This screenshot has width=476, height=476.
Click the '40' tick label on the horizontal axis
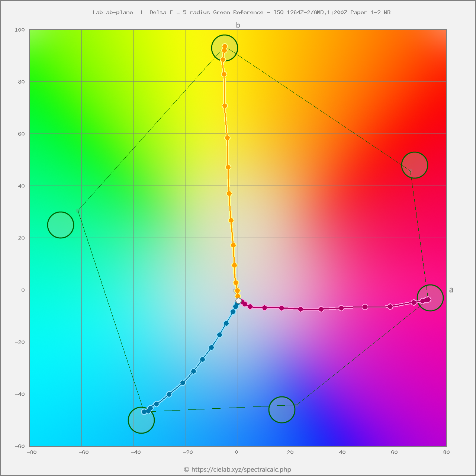[x=342, y=452]
